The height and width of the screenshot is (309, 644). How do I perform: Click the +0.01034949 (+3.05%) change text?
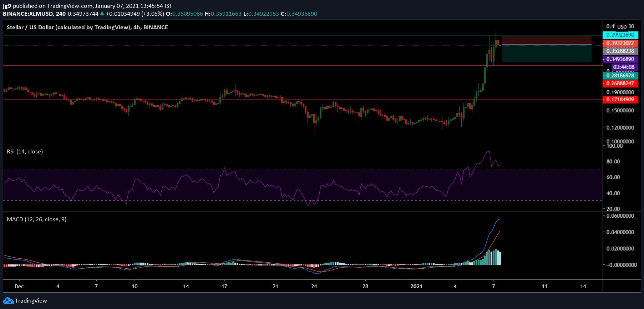coord(135,14)
